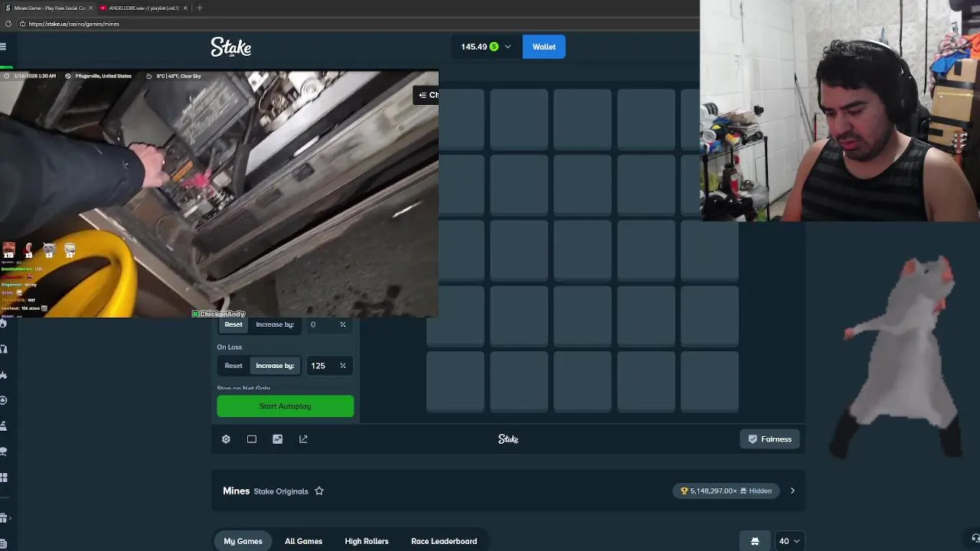This screenshot has height=551, width=980.
Task: Pop out the game with the arrow icon
Action: [x=303, y=439]
